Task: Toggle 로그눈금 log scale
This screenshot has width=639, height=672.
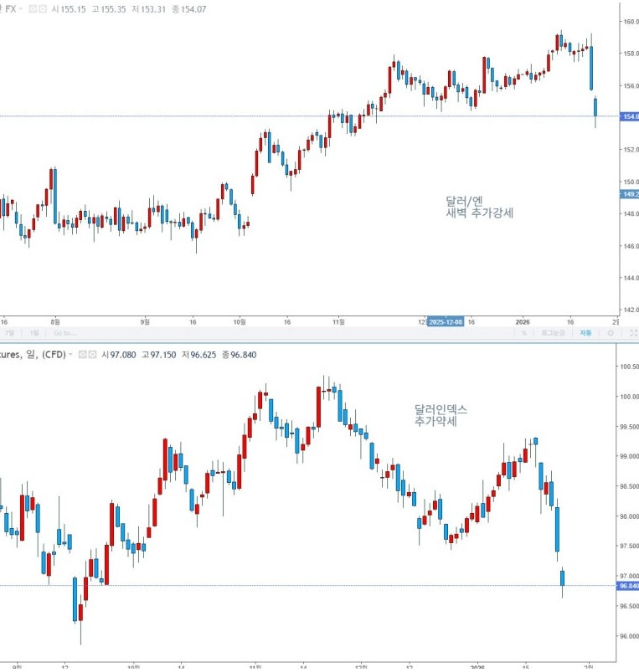Action: coord(552,333)
